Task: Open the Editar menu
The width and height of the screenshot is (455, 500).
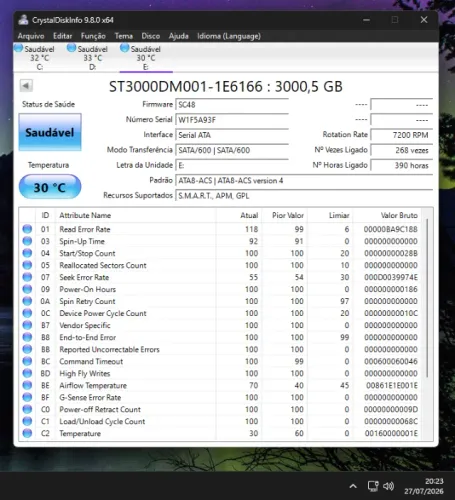Action: pyautogui.click(x=63, y=36)
